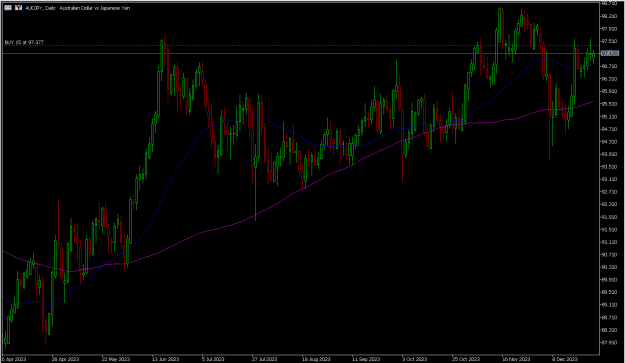The image size is (625, 363).
Task: Click the 28 Apr 2023 date label
Action: (65, 359)
